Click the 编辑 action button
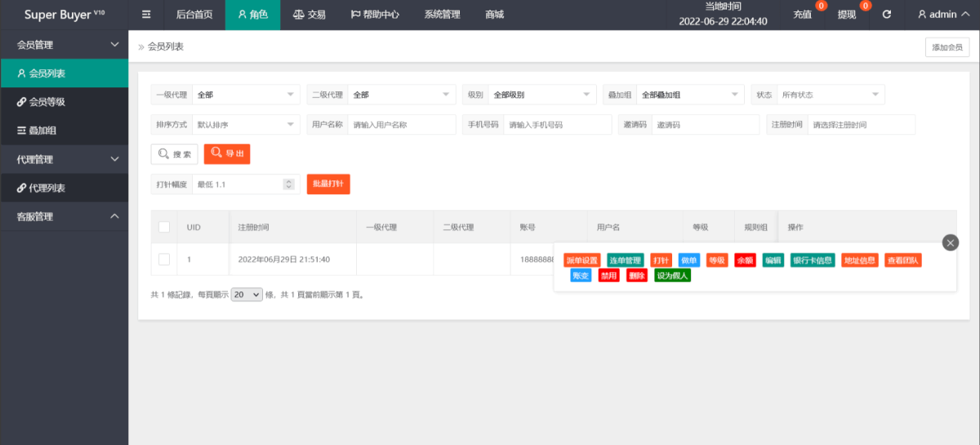 click(x=773, y=260)
